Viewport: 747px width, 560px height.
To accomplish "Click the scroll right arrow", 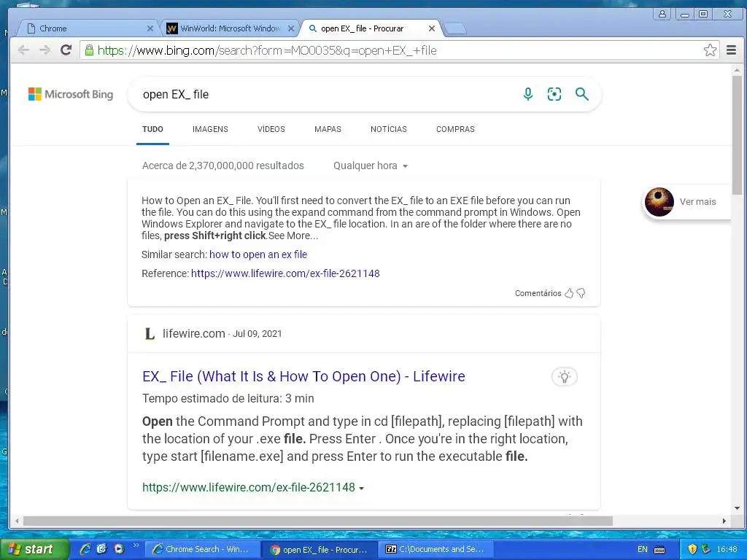I will tap(724, 521).
